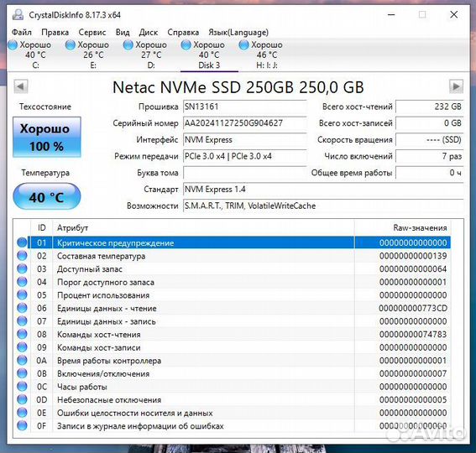Click status icon for Составная температура row
The width and height of the screenshot is (476, 453).
[x=22, y=256]
